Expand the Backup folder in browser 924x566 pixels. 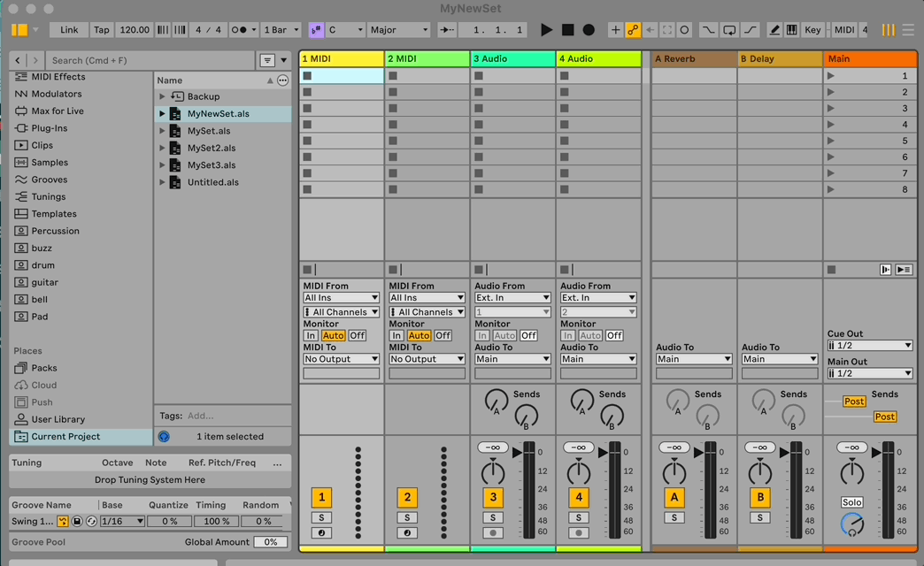click(x=162, y=96)
